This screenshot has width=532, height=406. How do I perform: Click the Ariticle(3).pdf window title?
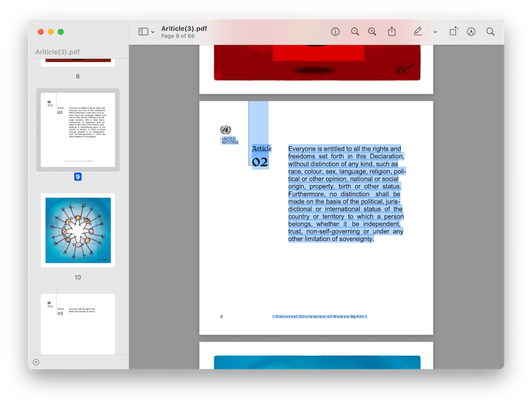pyautogui.click(x=184, y=29)
